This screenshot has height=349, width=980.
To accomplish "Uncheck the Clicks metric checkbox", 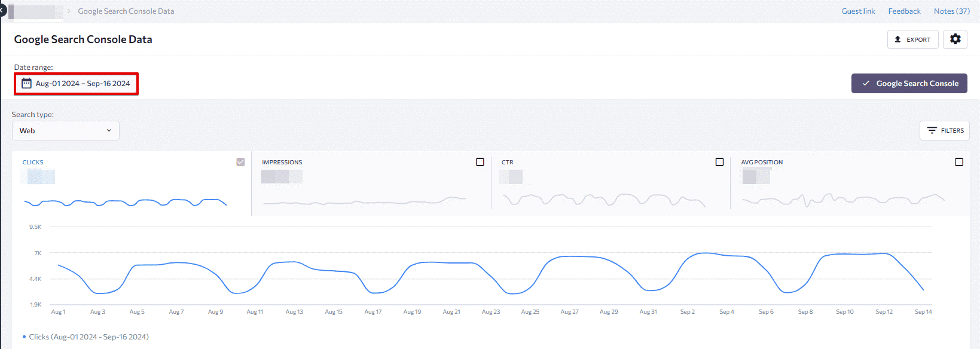I will point(240,162).
